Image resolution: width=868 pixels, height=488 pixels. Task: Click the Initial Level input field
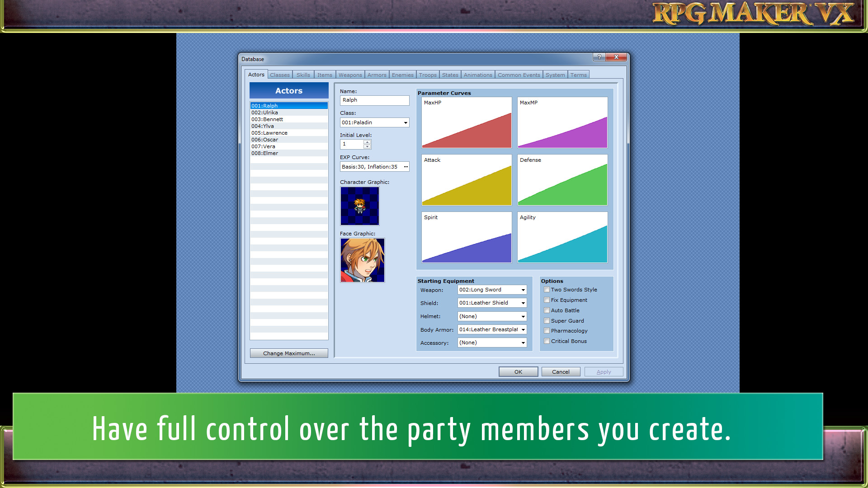click(x=352, y=144)
